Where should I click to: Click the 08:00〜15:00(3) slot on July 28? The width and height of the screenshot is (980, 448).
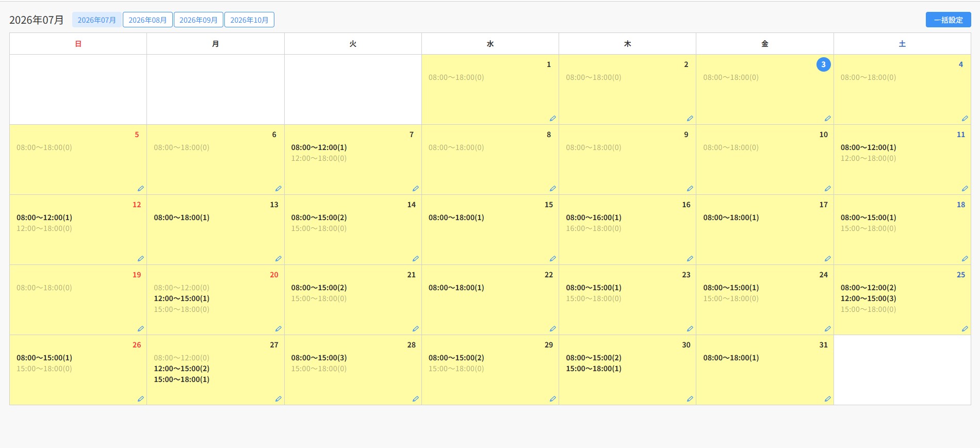click(319, 358)
